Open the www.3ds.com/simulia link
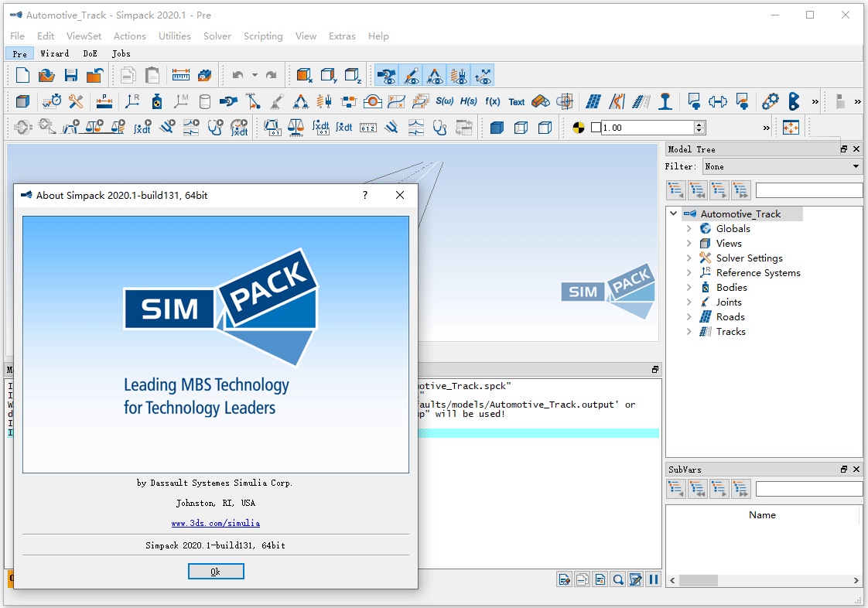 point(216,523)
